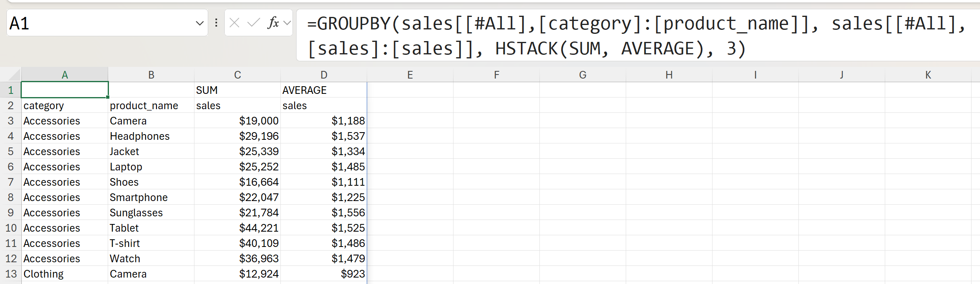Select the column H header
980x284 pixels.
(669, 75)
